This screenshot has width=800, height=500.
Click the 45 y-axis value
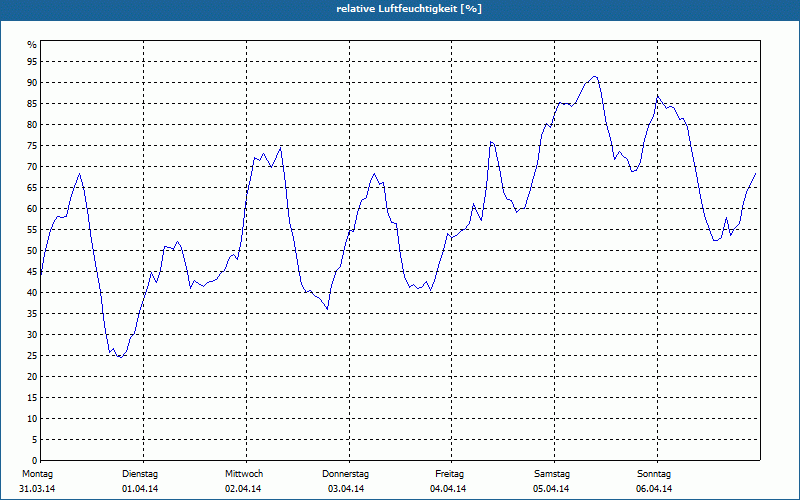(32, 271)
